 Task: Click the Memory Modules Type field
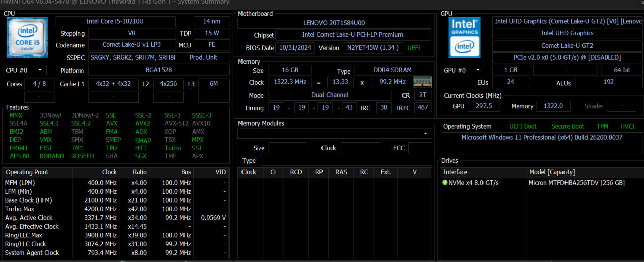[x=346, y=161]
